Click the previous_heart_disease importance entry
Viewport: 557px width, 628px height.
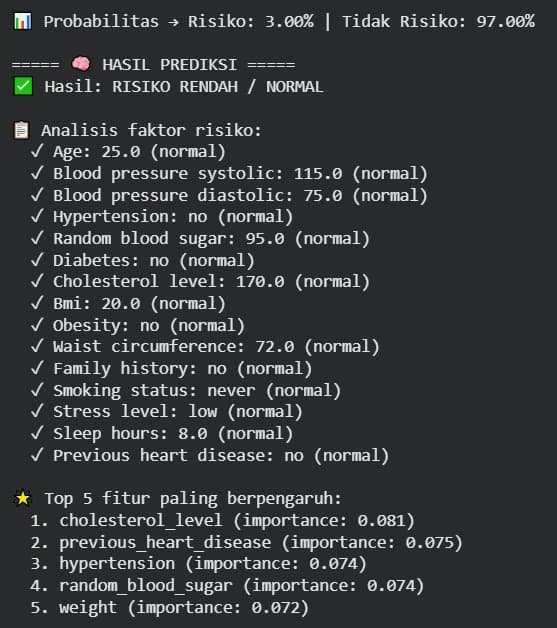point(261,542)
